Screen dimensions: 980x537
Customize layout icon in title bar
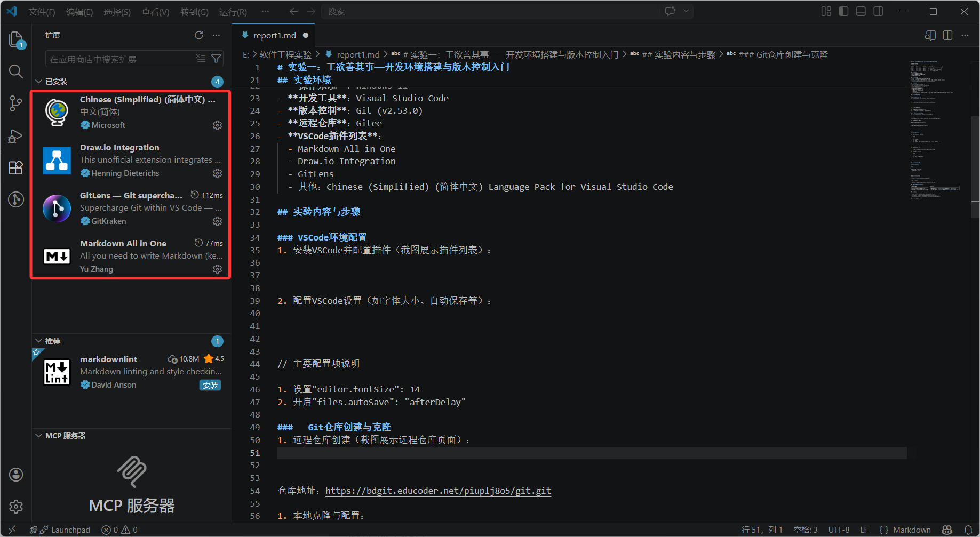pyautogui.click(x=826, y=11)
